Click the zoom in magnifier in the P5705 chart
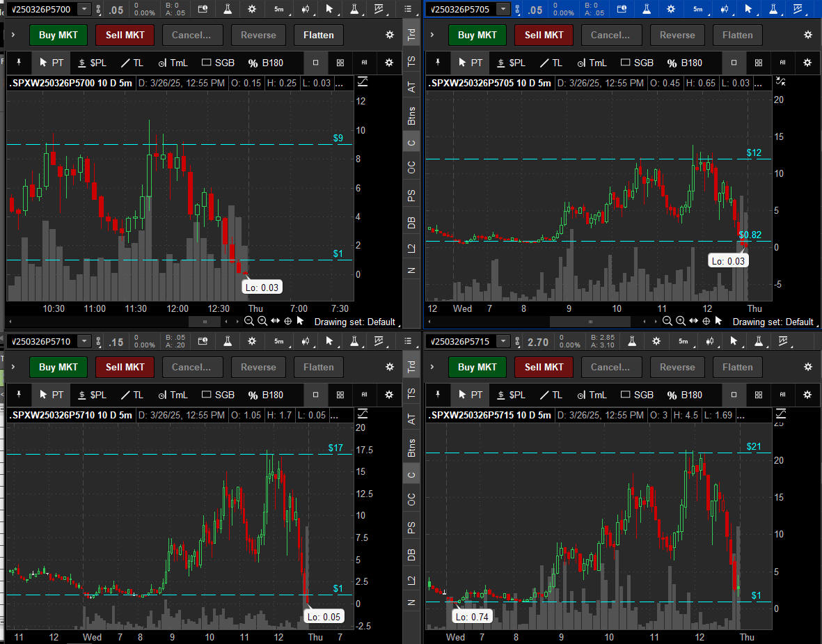Screen dimensions: 822x644 click(x=680, y=321)
